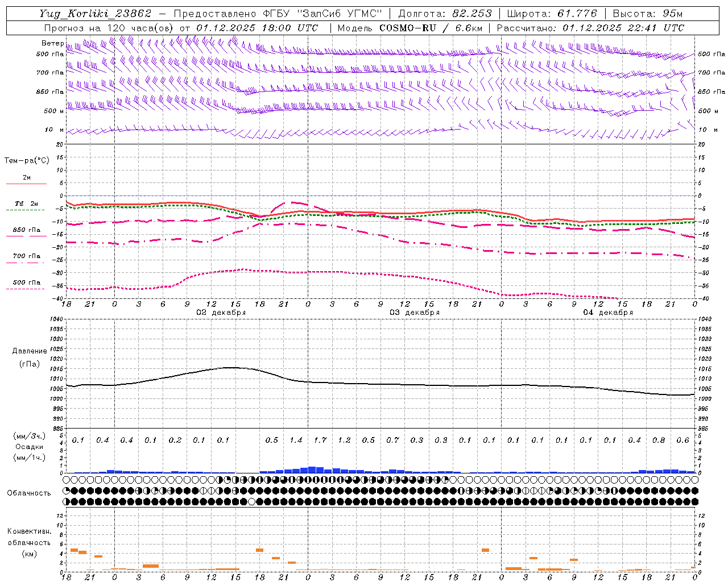Select the (мм/3ч.) precipitation unit label
The image size is (728, 582).
(x=30, y=436)
